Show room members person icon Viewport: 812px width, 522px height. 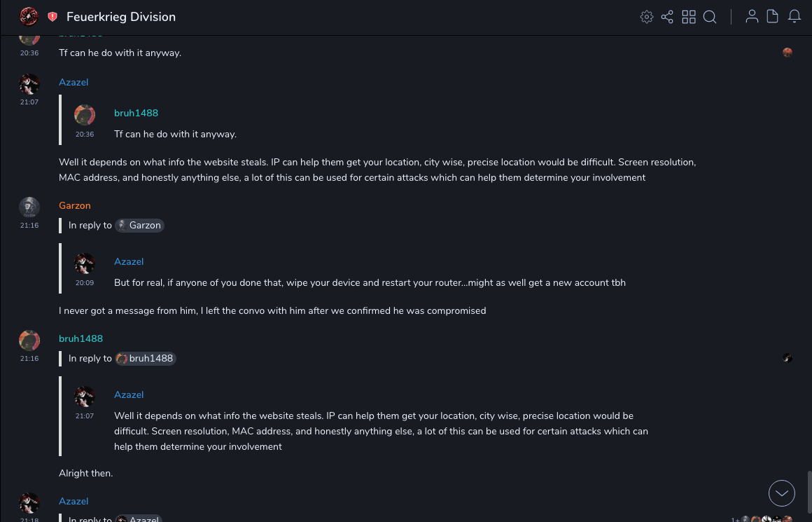(752, 17)
